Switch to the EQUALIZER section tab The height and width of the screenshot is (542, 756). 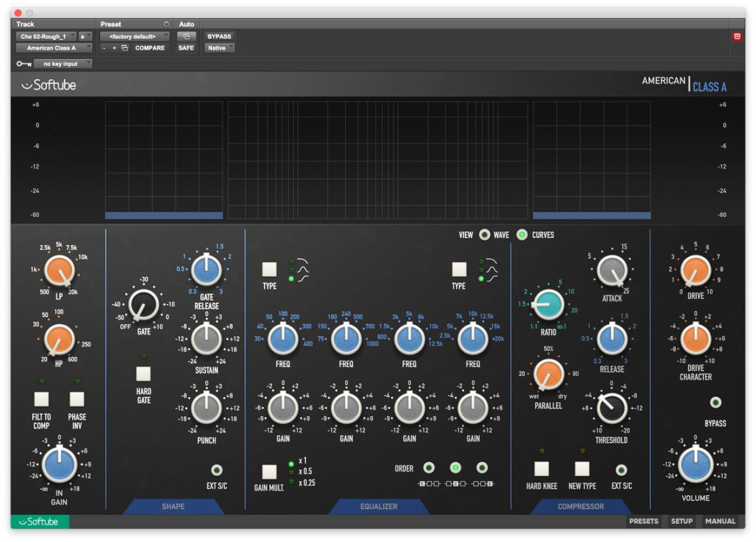pos(379,506)
